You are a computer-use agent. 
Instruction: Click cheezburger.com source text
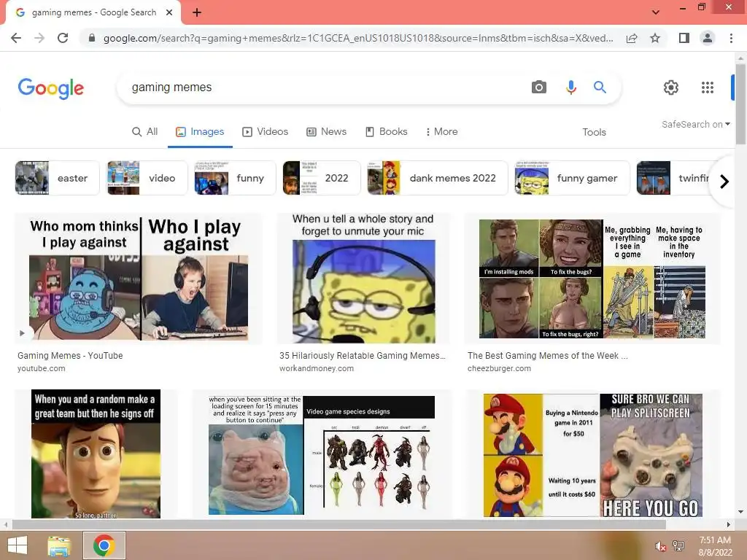(499, 368)
